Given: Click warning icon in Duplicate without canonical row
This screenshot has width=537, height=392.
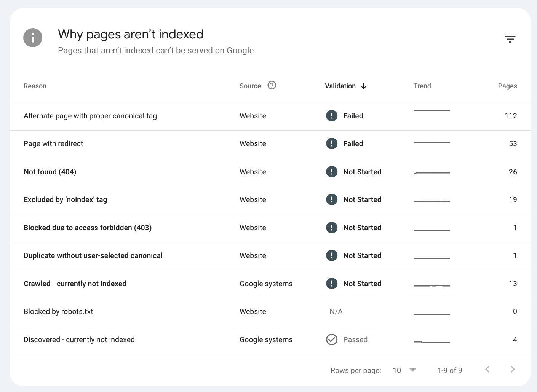Looking at the screenshot, I should (332, 255).
